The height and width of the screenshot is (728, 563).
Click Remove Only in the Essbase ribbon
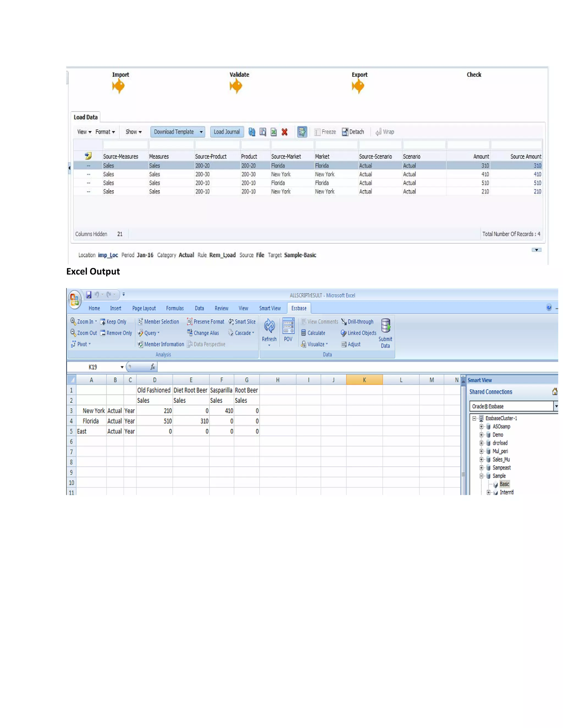pyautogui.click(x=116, y=333)
